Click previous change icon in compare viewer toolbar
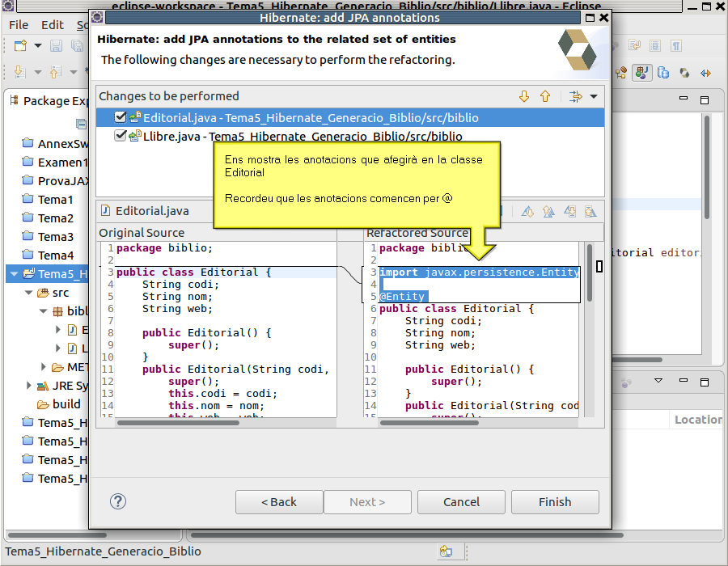 [x=590, y=212]
